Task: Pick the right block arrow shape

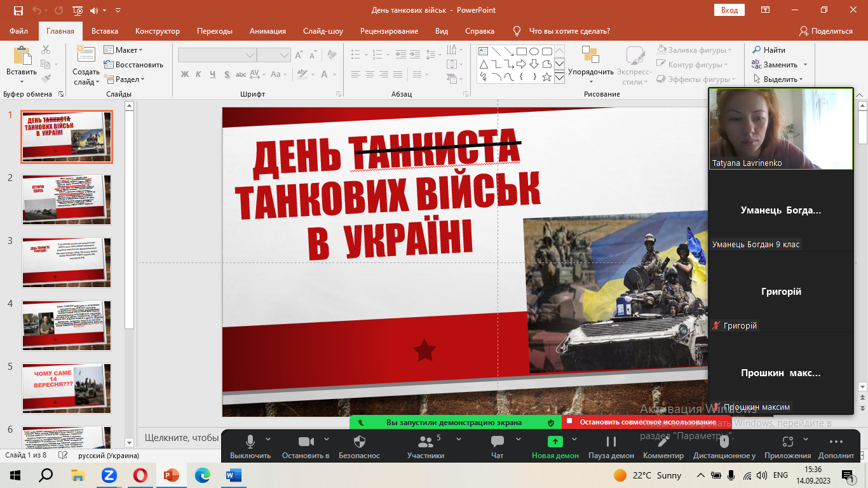Action: pos(522,64)
